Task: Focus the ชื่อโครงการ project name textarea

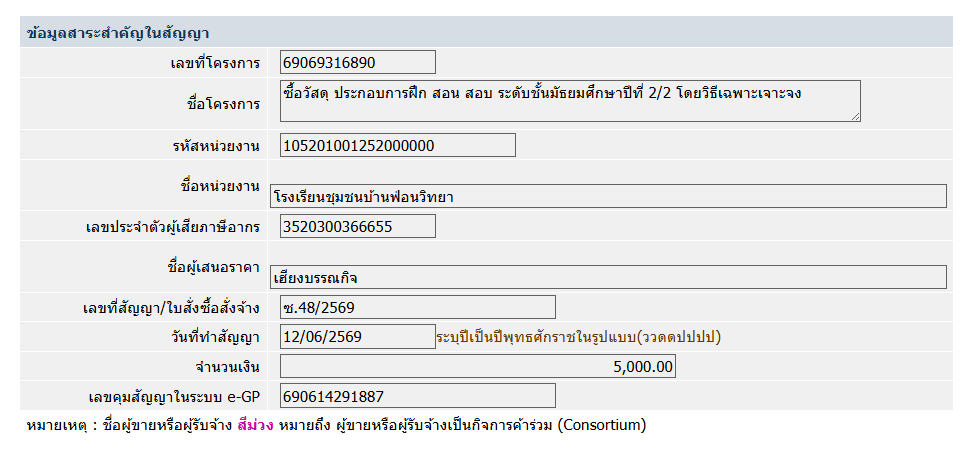Action: click(570, 101)
